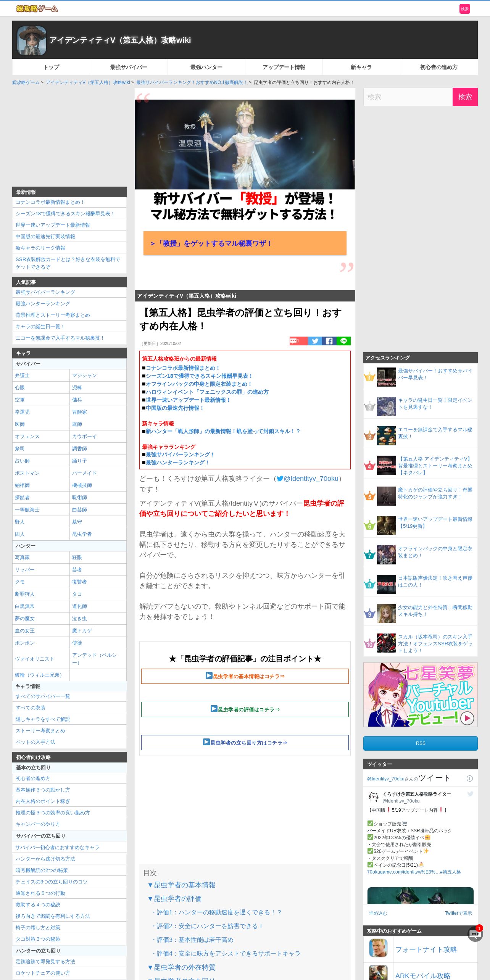The height and width of the screenshot is (980, 490).
Task: Click the Identity V wiki character icon
Action: click(32, 40)
